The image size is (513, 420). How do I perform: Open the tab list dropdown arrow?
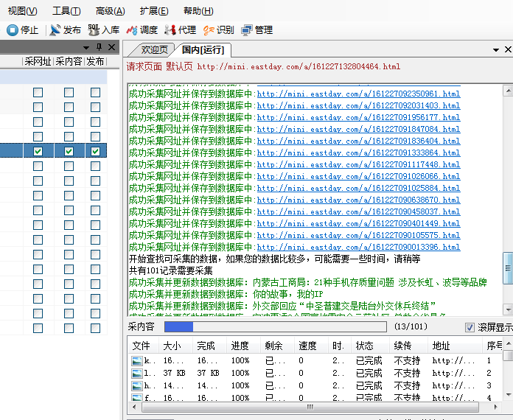[x=496, y=49]
